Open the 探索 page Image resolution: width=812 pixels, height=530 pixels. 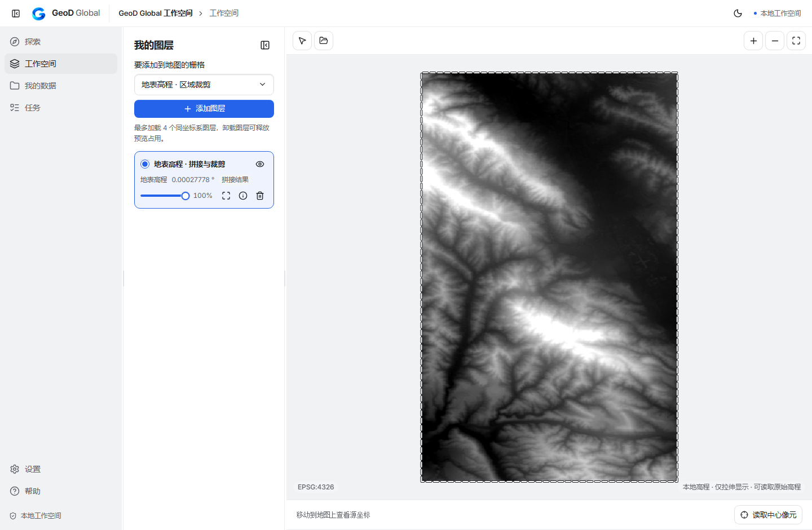pyautogui.click(x=61, y=42)
